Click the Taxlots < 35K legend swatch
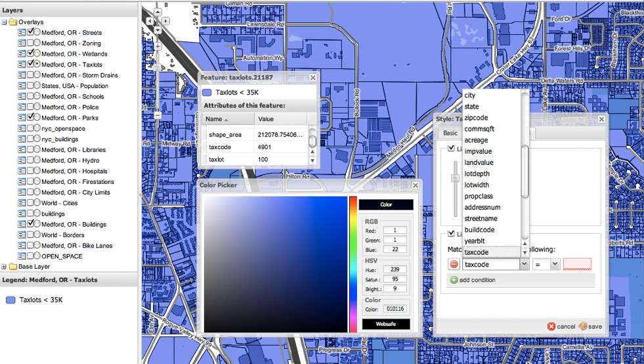This screenshot has width=644, height=364. 11,300
